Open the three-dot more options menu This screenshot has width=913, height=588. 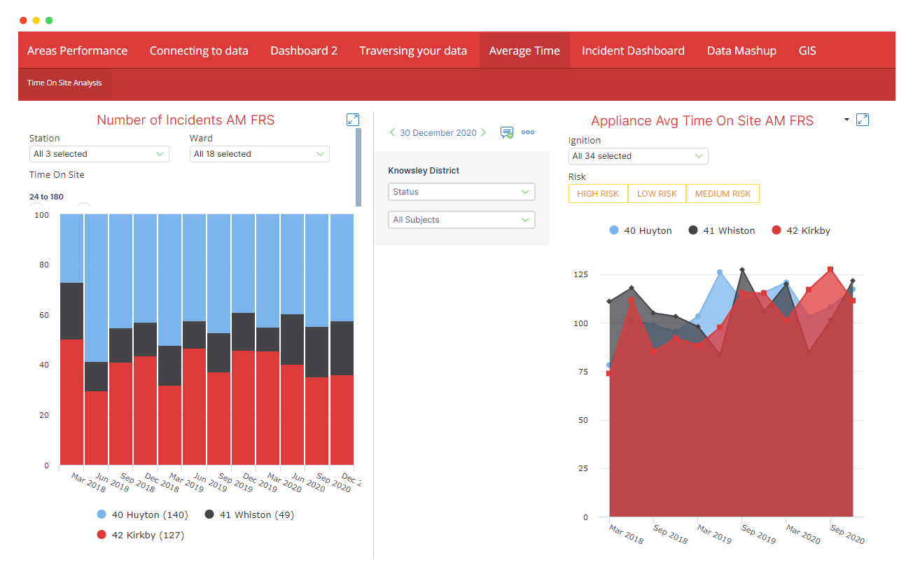[x=528, y=132]
